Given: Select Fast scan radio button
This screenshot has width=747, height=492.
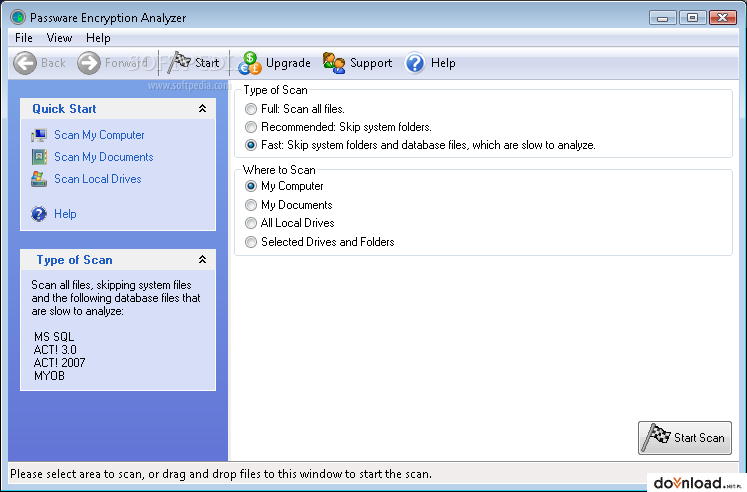Looking at the screenshot, I should pos(251,145).
